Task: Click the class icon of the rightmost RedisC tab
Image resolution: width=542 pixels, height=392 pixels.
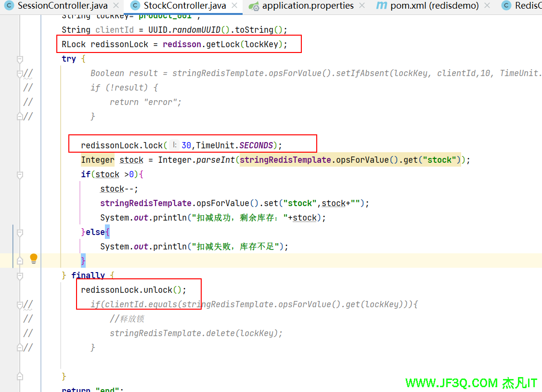Action: coord(506,6)
